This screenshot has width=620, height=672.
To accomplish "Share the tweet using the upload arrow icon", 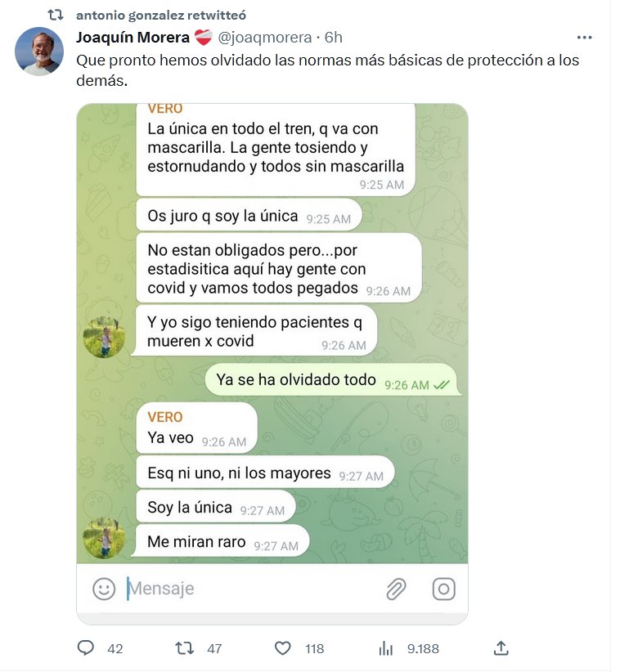I will click(x=501, y=648).
